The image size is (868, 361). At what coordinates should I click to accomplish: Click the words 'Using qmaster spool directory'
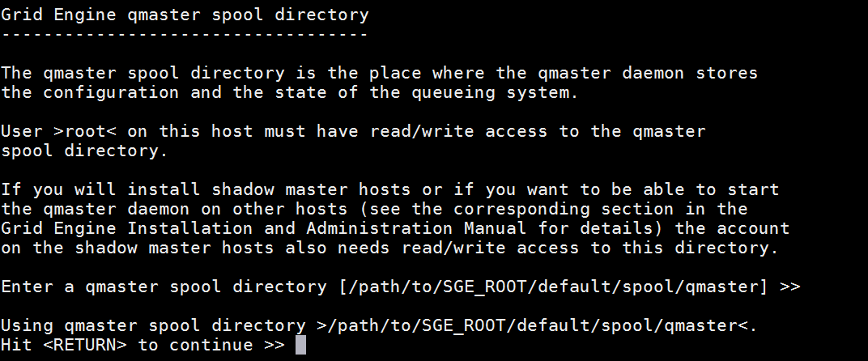(x=153, y=325)
